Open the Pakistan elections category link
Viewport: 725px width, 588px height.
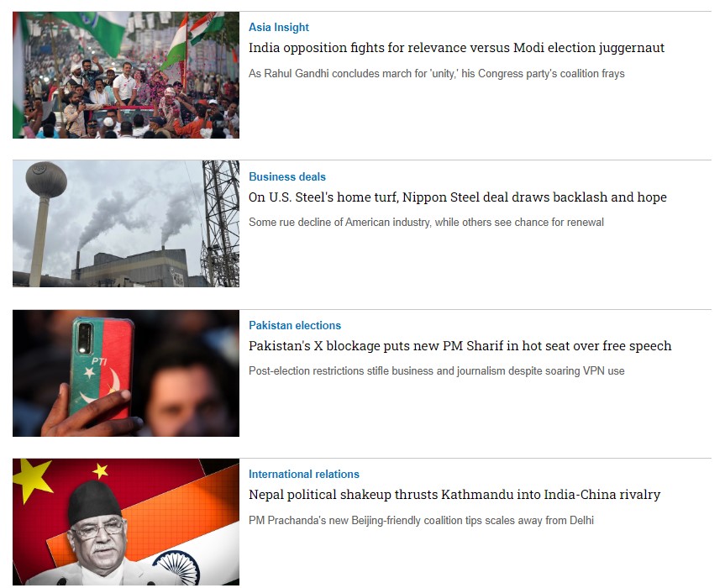(x=295, y=325)
